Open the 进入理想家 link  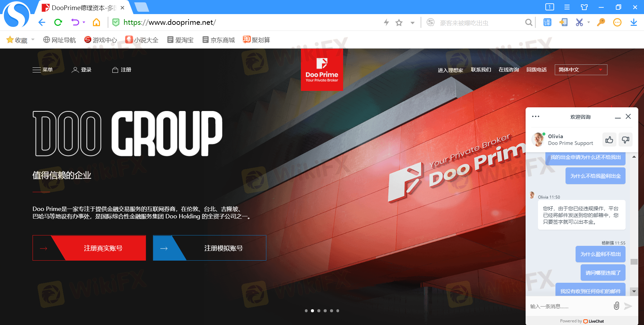coord(450,70)
